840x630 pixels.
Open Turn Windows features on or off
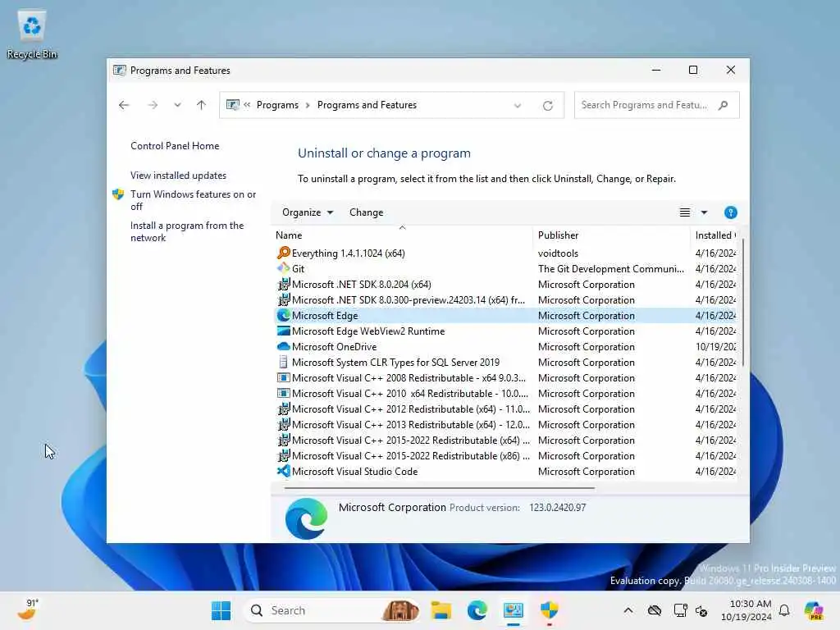click(x=193, y=200)
